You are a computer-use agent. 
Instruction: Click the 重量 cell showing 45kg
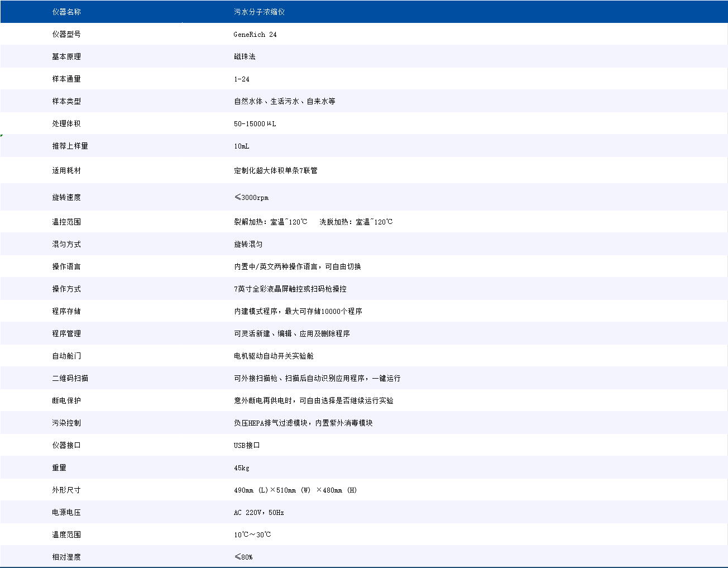240,467
